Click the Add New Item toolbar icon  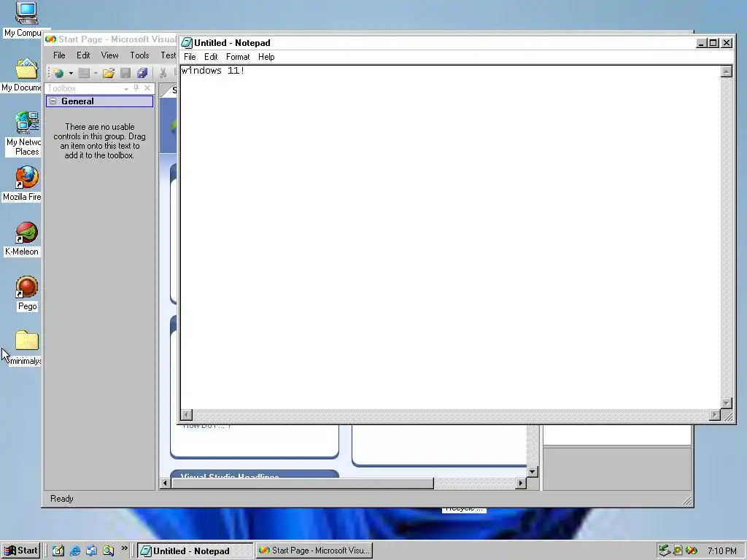pyautogui.click(x=84, y=73)
